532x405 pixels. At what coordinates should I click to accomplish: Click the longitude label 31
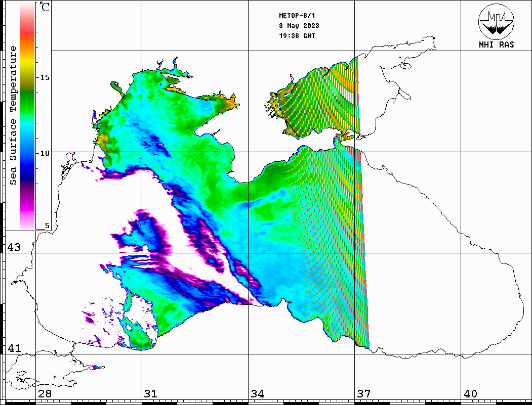click(151, 393)
